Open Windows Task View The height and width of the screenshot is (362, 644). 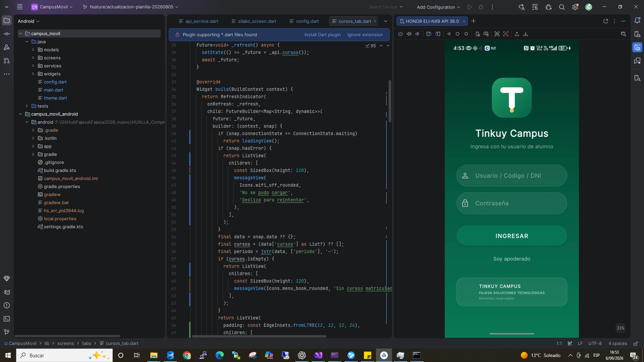(137, 355)
